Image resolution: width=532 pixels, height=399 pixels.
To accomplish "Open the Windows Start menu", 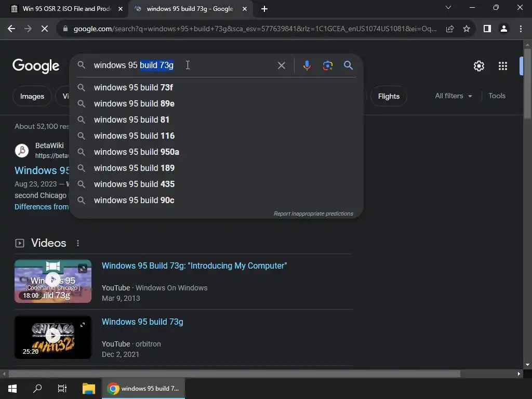I will [12, 389].
